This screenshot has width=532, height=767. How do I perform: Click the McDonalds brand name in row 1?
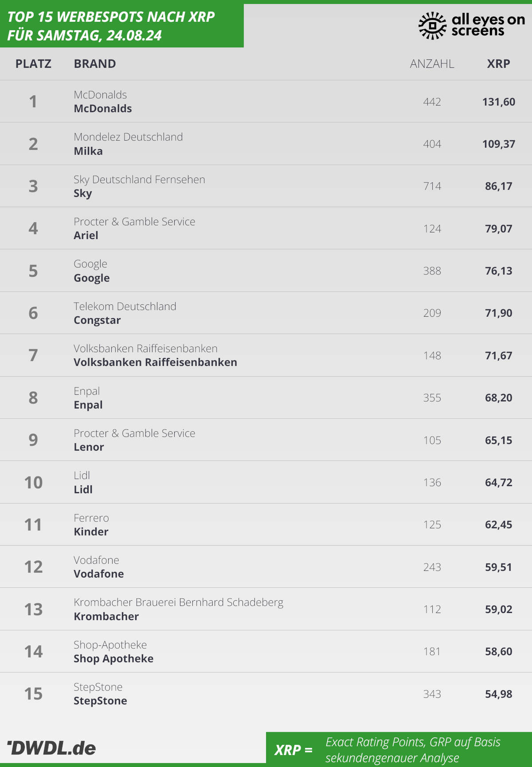pyautogui.click(x=103, y=109)
